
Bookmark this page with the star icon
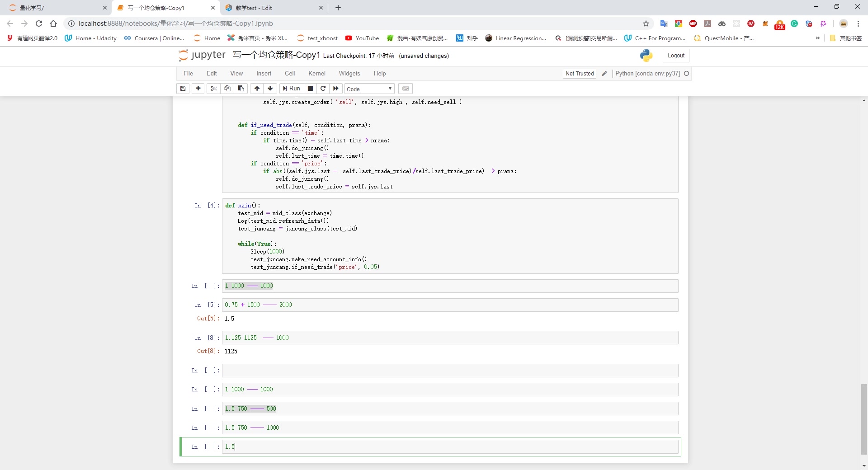[646, 23]
